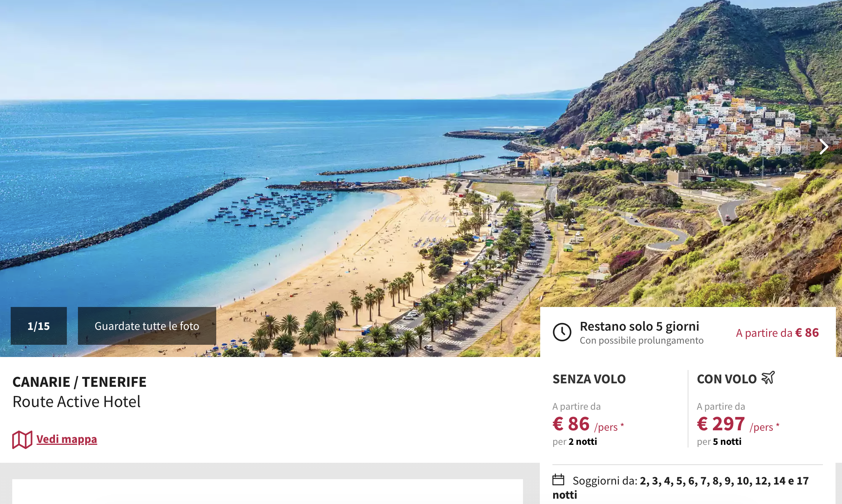Click the calendar icon beside Soggiorni da

[558, 480]
